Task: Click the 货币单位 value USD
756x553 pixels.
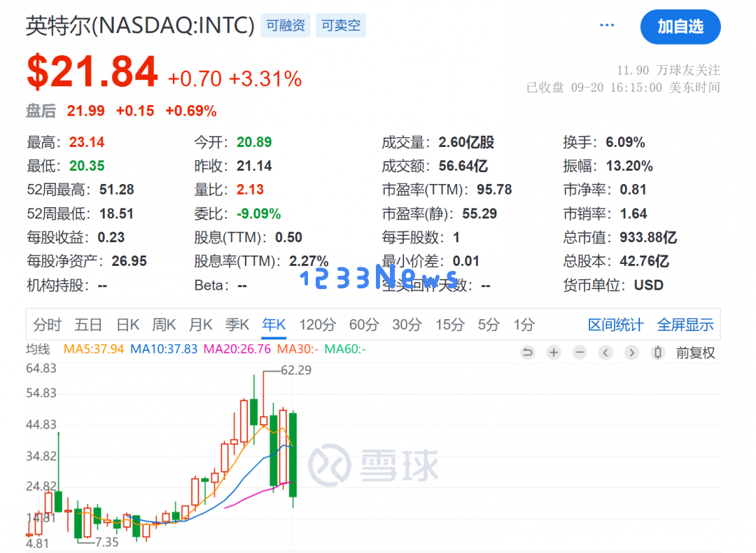Action: (648, 285)
